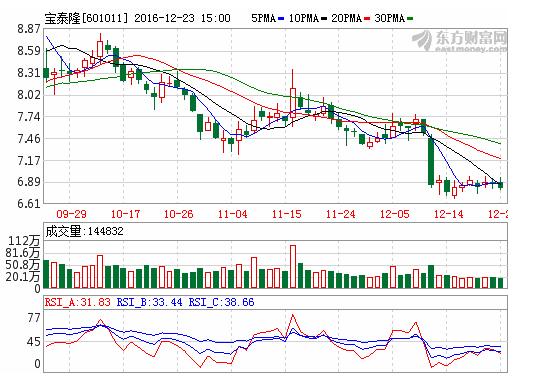This screenshot has width=546, height=384.
Task: Click the 10PMA black legend marker
Action: tap(324, 18)
